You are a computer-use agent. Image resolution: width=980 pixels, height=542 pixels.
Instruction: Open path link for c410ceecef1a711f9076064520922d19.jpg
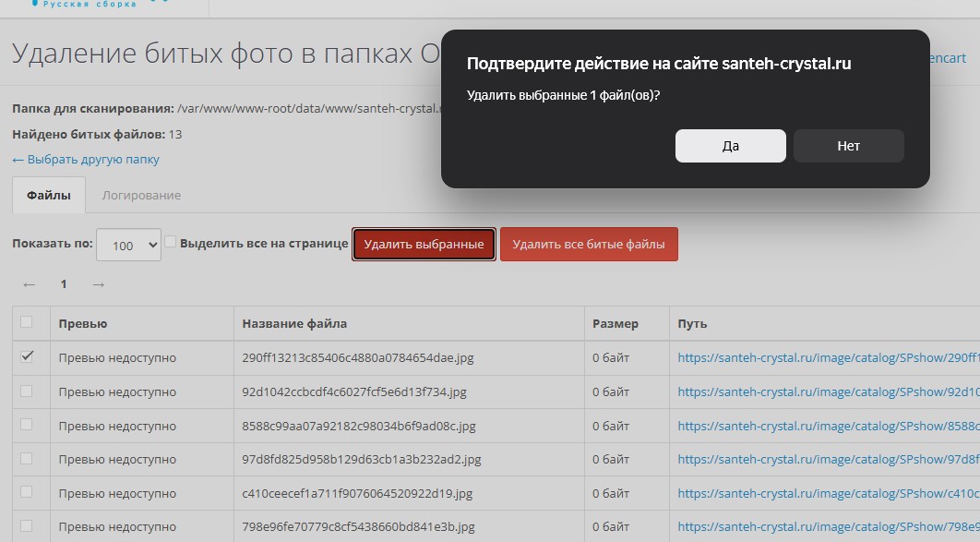click(828, 493)
